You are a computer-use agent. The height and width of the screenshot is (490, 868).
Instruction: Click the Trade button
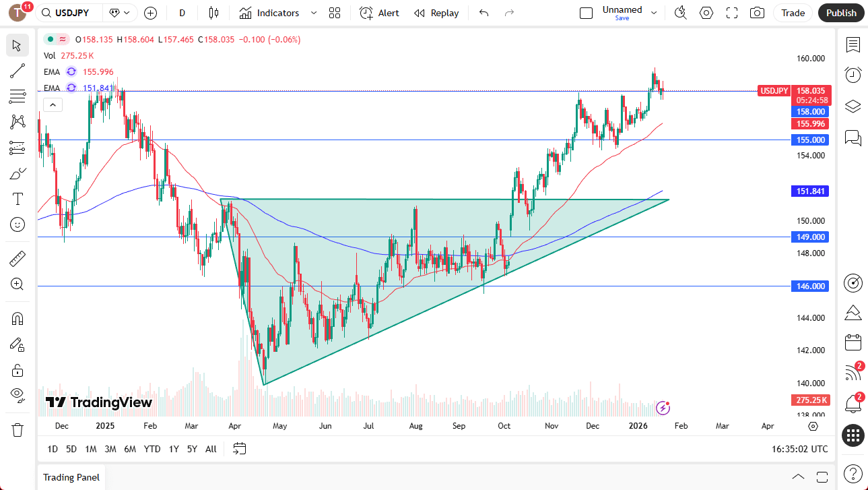(793, 13)
